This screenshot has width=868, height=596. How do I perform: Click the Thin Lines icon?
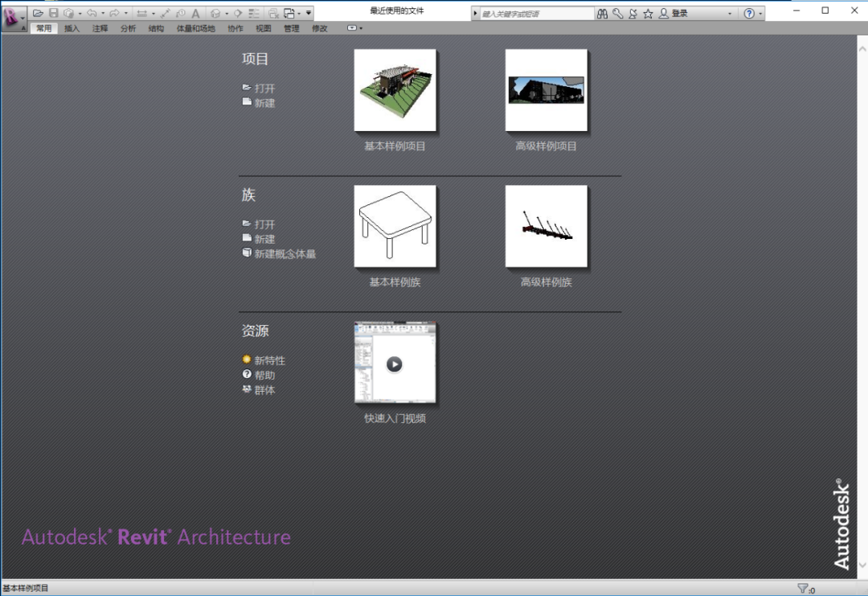pyautogui.click(x=253, y=13)
